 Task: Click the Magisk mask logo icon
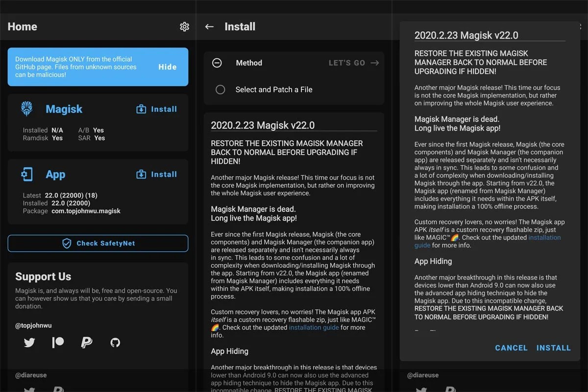coord(26,108)
